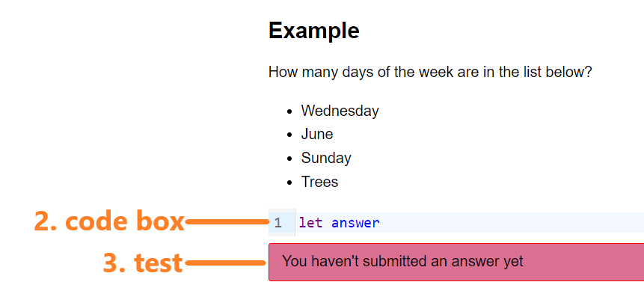This screenshot has width=644, height=288.
Task: Click the days of the week question text
Action: click(430, 73)
